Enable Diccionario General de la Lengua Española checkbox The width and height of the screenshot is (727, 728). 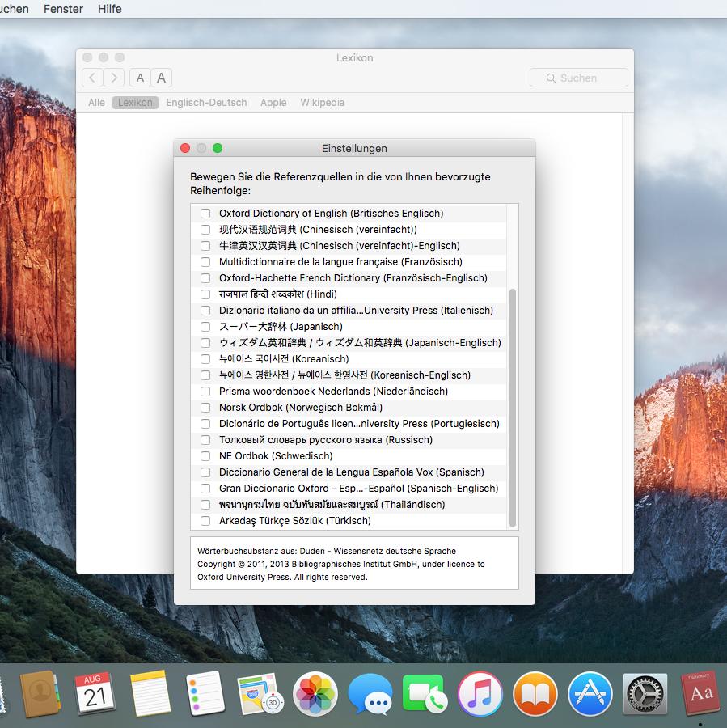[205, 472]
